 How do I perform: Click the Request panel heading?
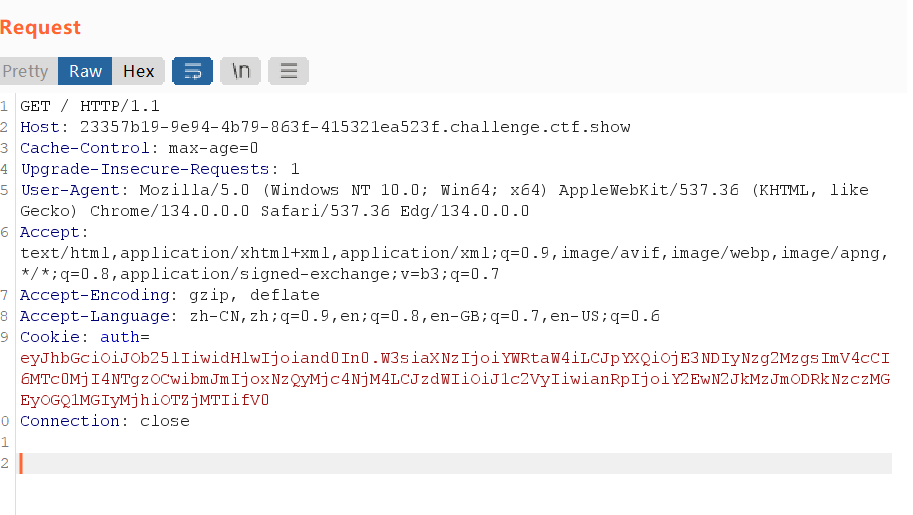[x=40, y=27]
